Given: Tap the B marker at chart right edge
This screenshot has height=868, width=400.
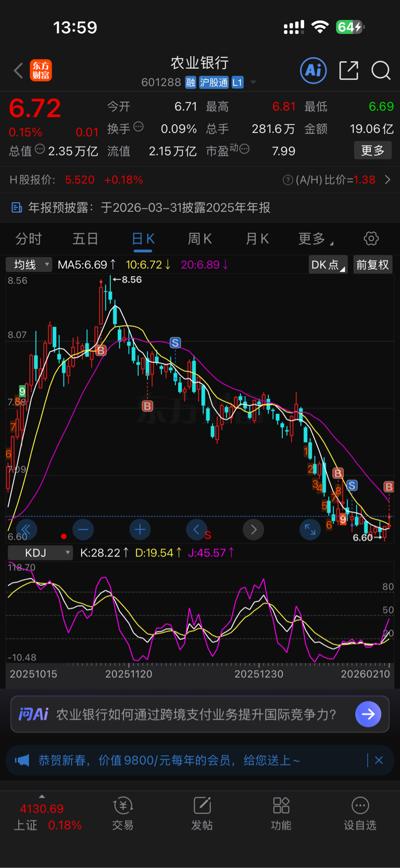Looking at the screenshot, I should point(389,486).
